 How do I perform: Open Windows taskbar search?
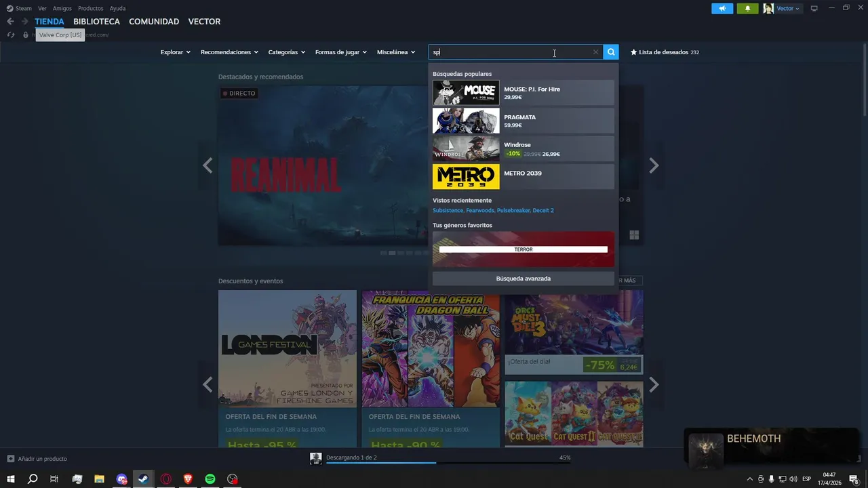coord(33,479)
